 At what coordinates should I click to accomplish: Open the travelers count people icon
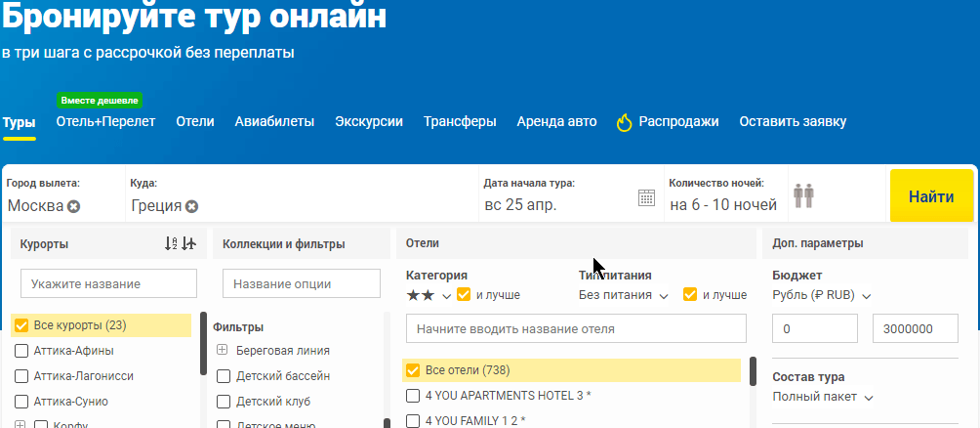(803, 195)
